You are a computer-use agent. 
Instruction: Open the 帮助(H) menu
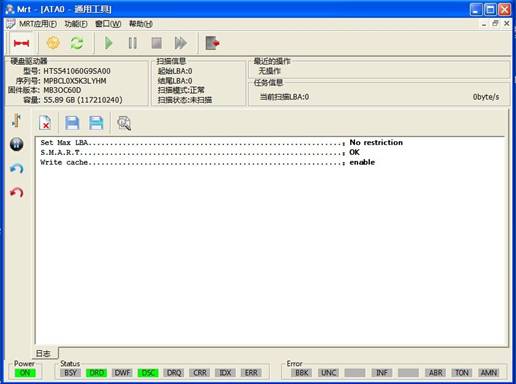click(x=141, y=24)
